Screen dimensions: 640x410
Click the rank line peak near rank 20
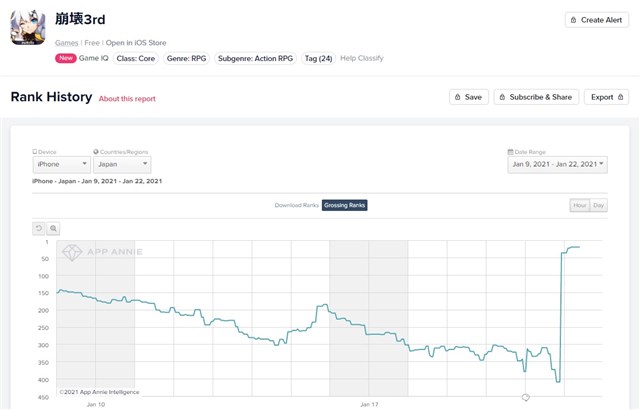pos(575,247)
